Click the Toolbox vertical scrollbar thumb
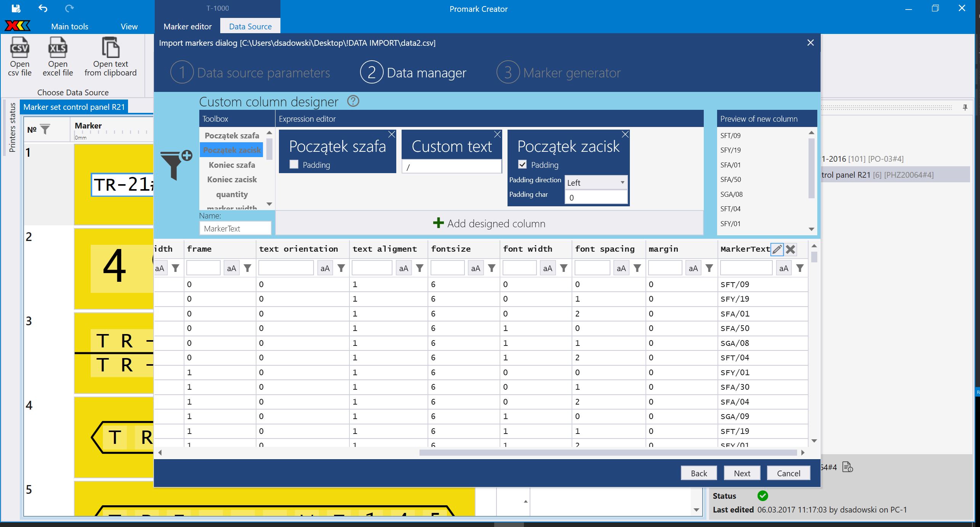 pyautogui.click(x=269, y=149)
